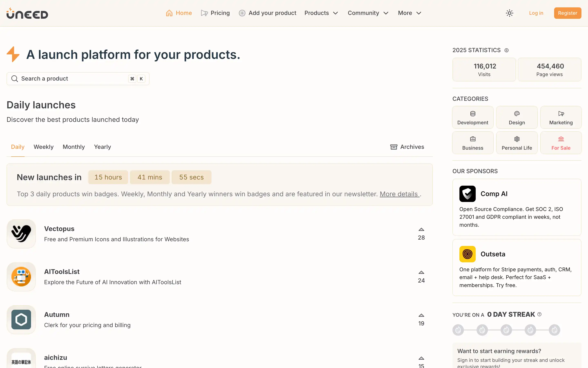Open the Comp AI sponsor title
The height and width of the screenshot is (368, 588).
point(494,194)
